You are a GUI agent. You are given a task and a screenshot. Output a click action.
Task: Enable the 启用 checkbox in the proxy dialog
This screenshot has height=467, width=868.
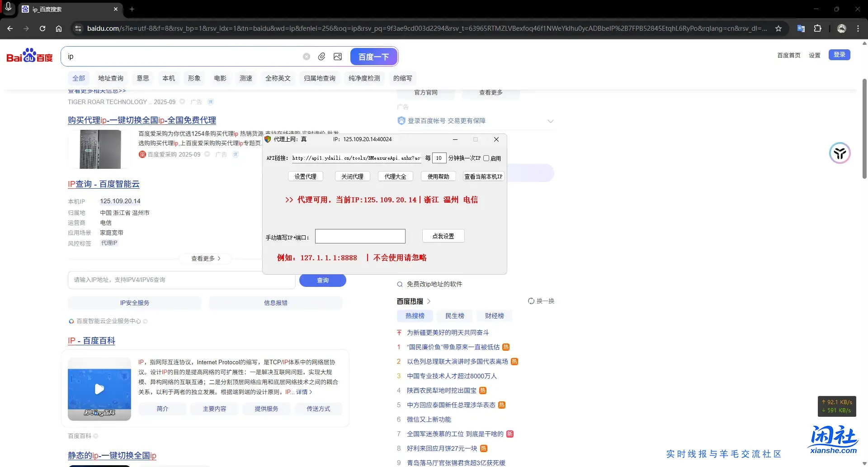(486, 158)
